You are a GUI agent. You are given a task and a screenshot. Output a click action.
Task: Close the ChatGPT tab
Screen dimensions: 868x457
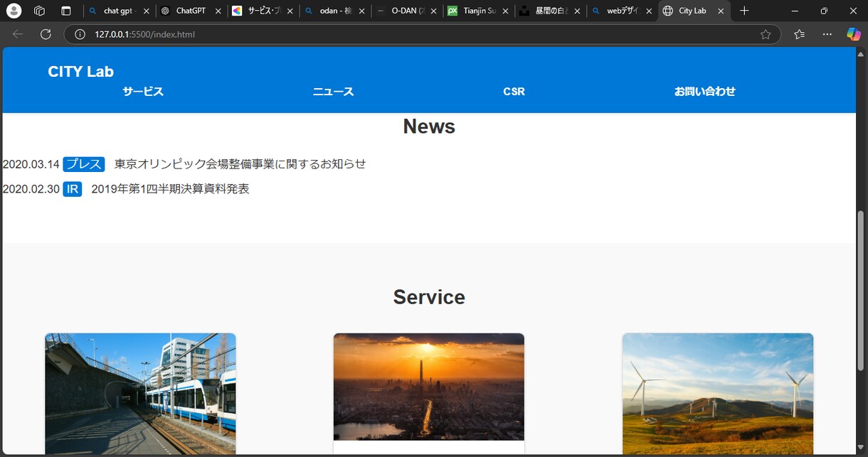coord(218,11)
